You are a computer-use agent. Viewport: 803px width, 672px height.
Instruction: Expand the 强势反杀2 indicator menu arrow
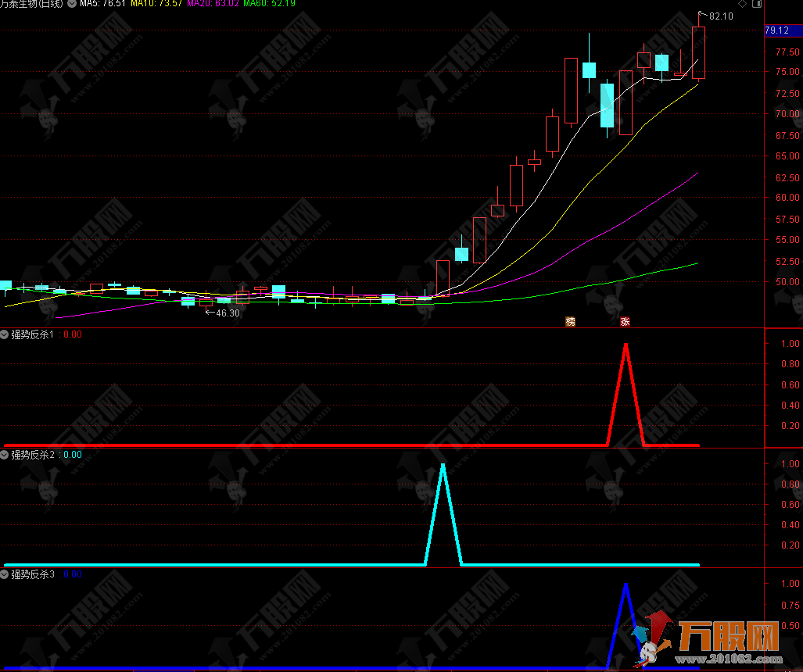pos(5,455)
